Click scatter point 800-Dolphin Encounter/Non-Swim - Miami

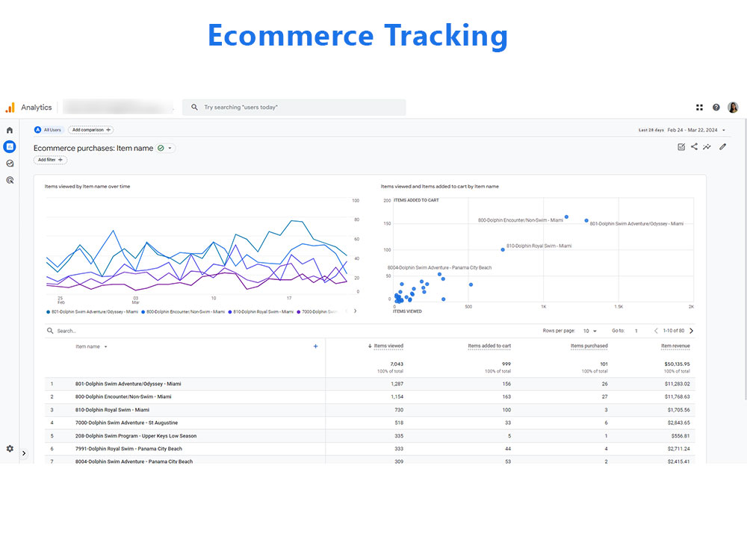coord(566,217)
